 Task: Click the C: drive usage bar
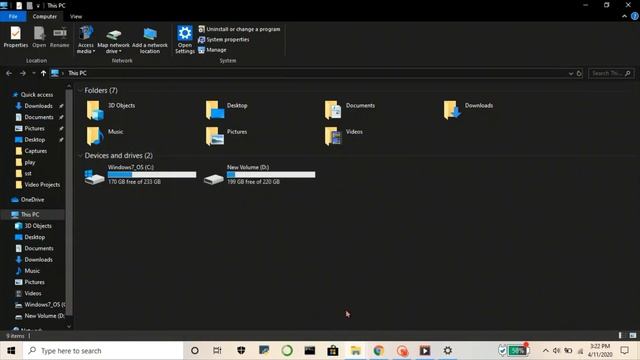coord(152,175)
